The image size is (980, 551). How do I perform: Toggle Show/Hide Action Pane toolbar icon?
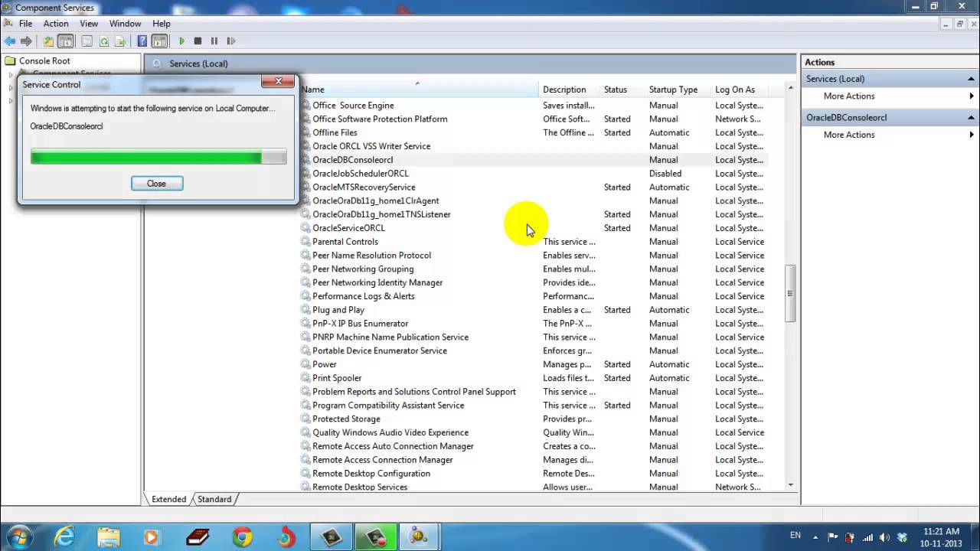159,41
